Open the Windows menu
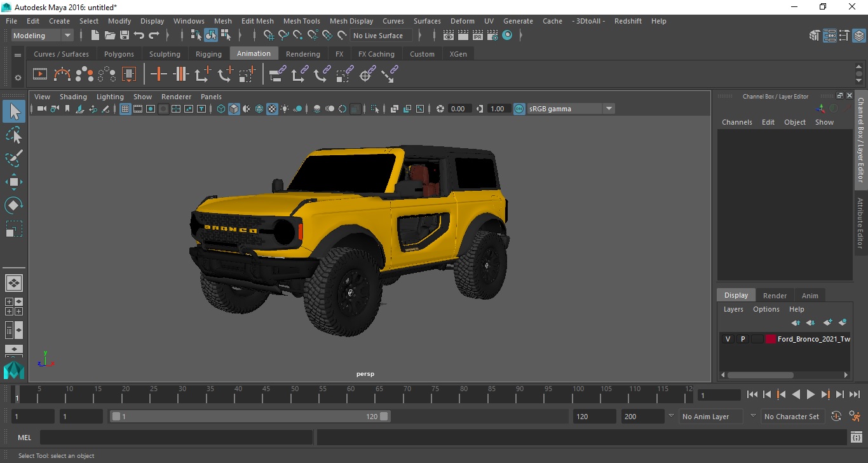 pyautogui.click(x=189, y=21)
